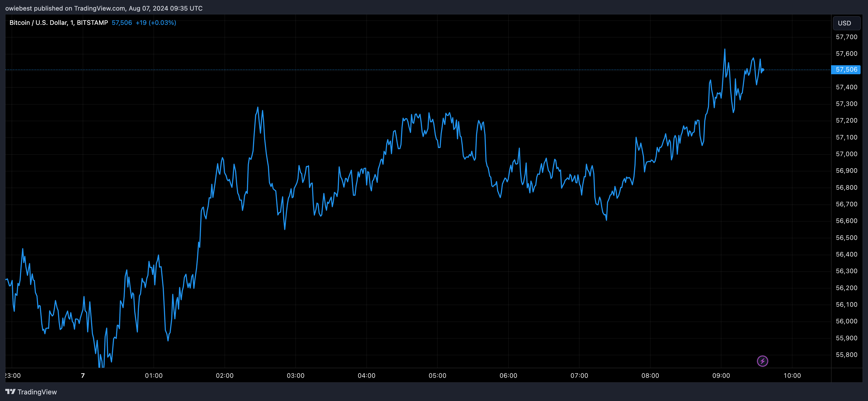868x401 pixels.
Task: Click the 01:00 time axis label
Action: tap(154, 376)
